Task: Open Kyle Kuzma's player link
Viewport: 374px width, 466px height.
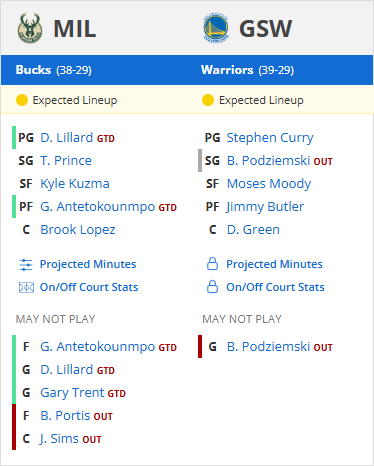Action: (75, 184)
